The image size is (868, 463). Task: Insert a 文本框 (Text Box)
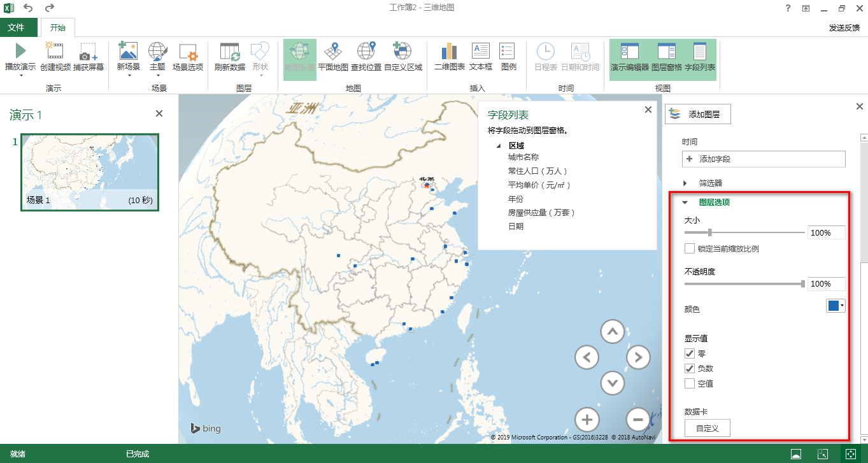click(x=480, y=56)
